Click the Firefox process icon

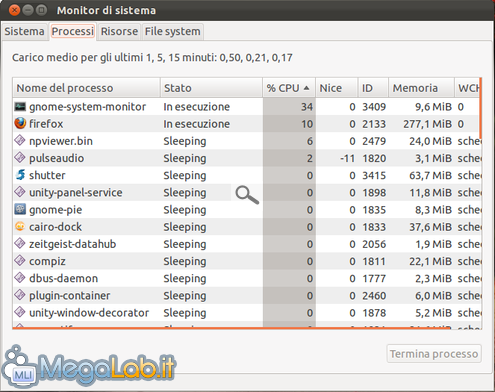click(x=20, y=123)
